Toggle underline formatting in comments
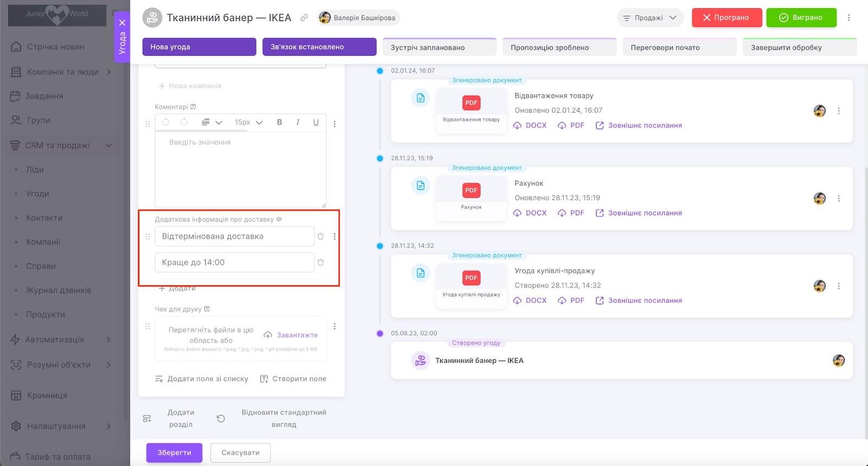The image size is (868, 466). point(316,122)
